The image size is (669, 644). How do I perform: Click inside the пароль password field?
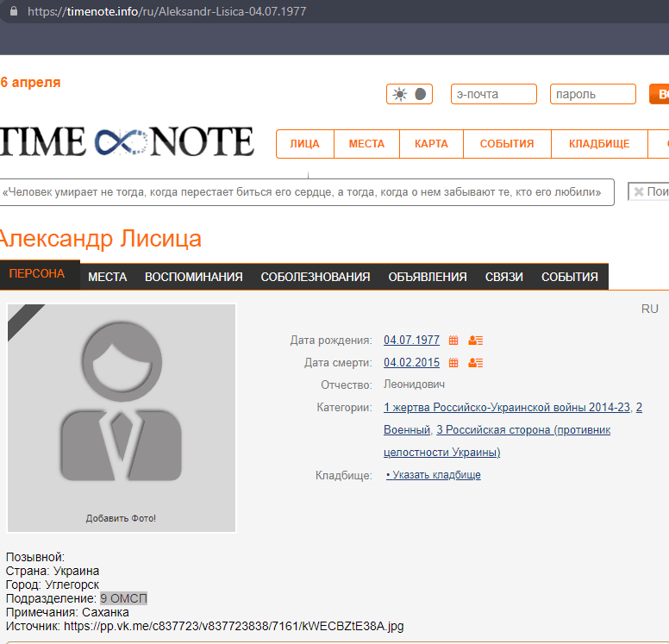[592, 95]
